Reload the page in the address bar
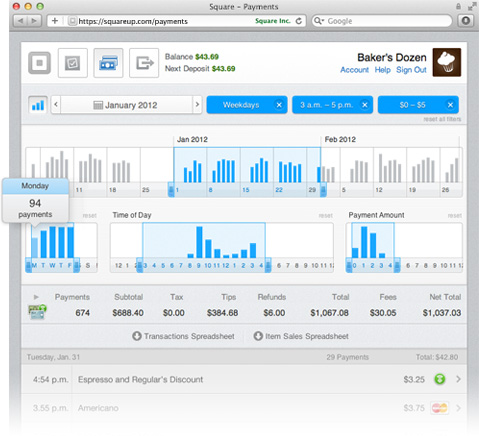The width and height of the screenshot is (479, 436). pyautogui.click(x=299, y=21)
